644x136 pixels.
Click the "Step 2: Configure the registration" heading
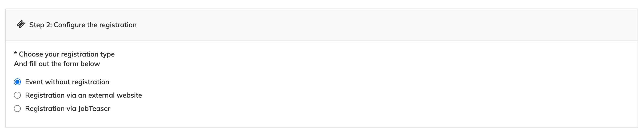(x=83, y=25)
